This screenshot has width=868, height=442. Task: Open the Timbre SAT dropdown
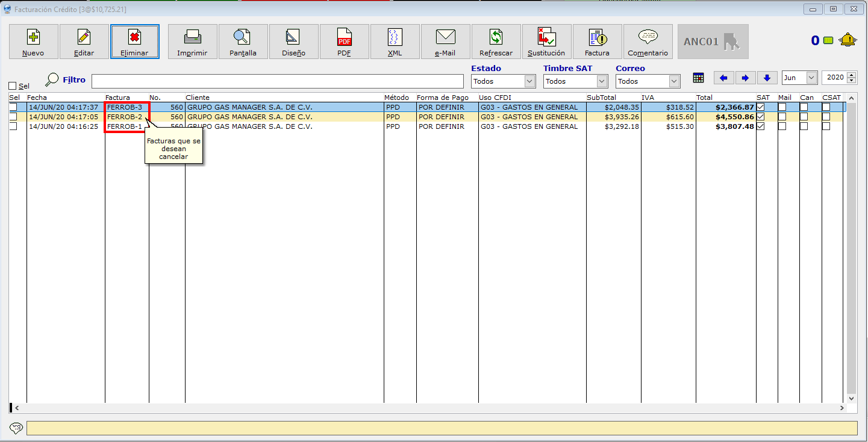point(602,81)
